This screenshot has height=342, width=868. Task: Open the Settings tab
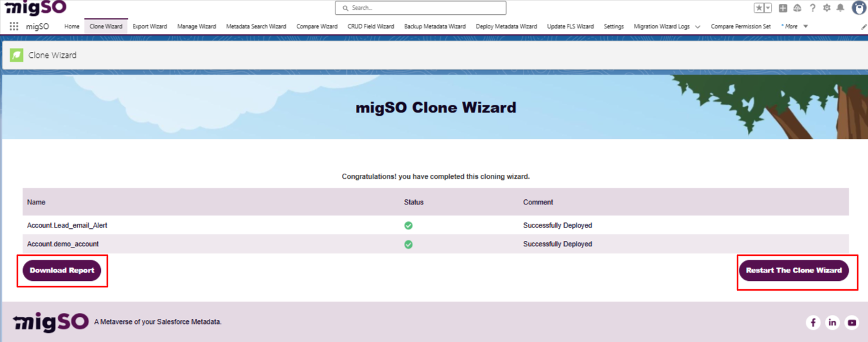(614, 26)
